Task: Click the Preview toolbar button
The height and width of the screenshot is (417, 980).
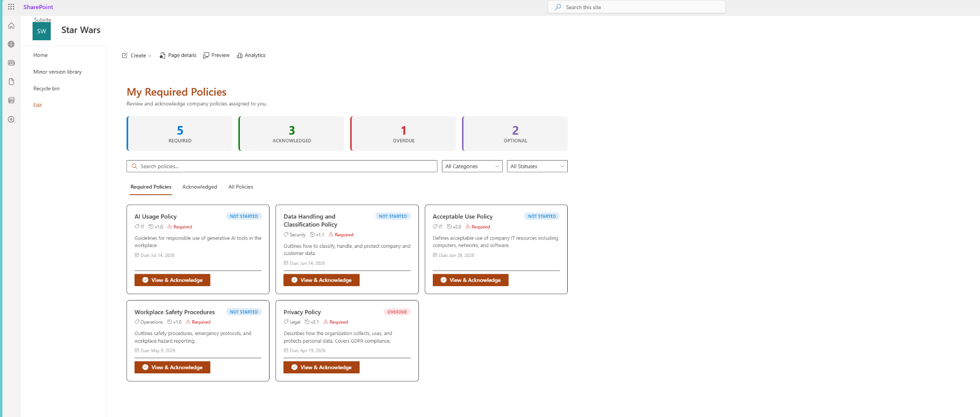Action: tap(216, 56)
